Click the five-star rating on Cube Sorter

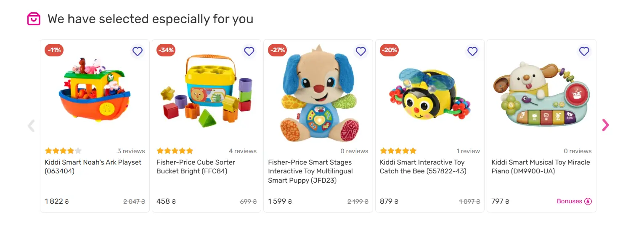175,151
